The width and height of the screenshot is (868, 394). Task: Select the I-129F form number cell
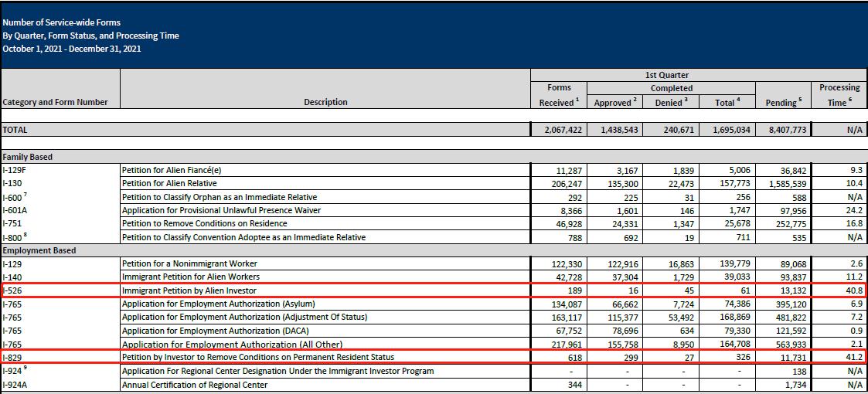click(x=15, y=170)
